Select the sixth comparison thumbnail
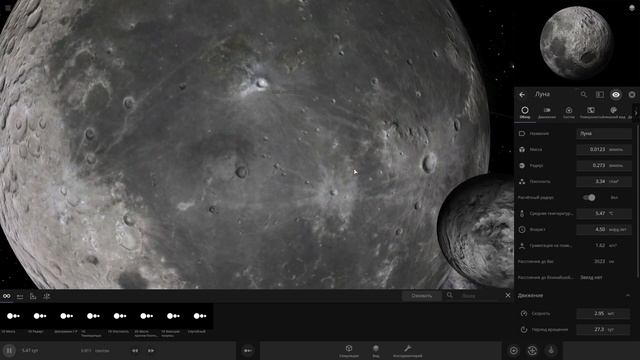 [147, 316]
